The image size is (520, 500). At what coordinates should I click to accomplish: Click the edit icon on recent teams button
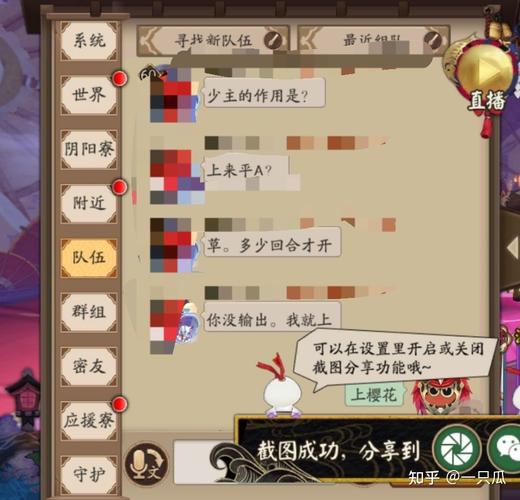click(x=433, y=40)
